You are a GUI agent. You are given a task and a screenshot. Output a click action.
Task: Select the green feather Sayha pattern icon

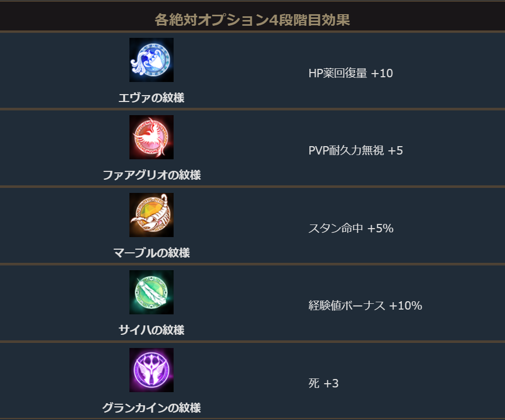(x=151, y=292)
